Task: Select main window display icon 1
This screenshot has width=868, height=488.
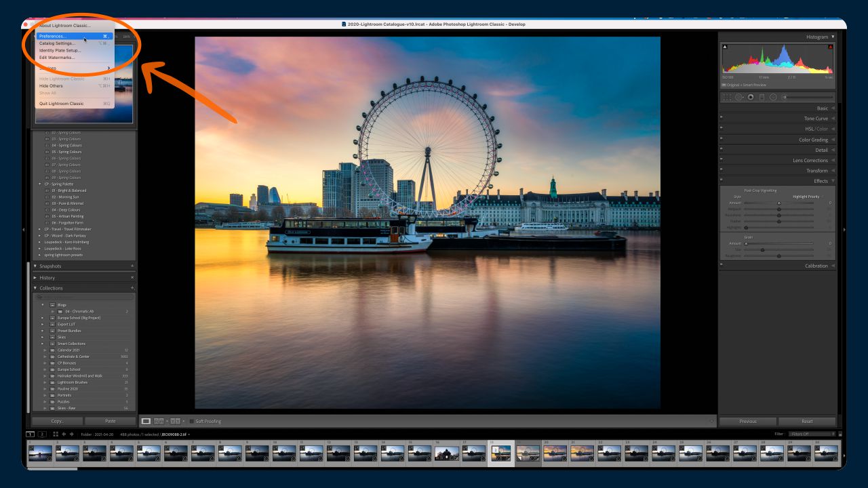Action: click(x=31, y=434)
